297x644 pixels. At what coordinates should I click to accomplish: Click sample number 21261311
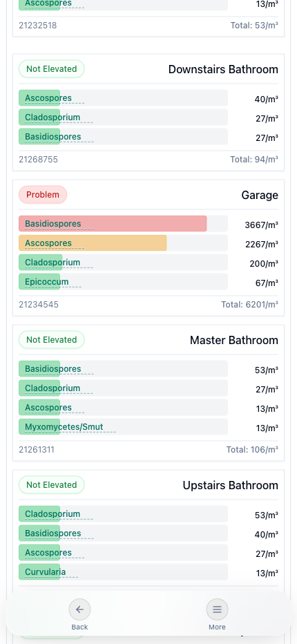[37, 450]
